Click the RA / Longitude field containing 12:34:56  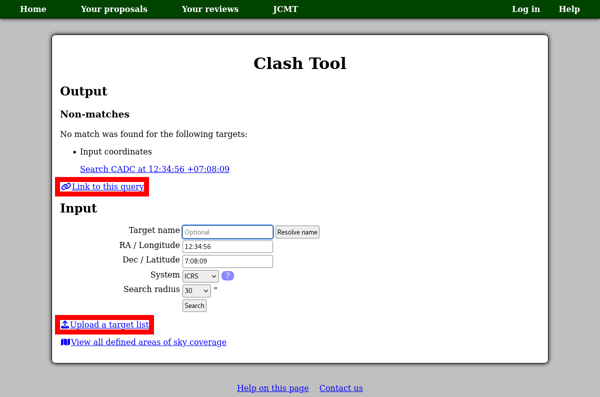click(x=228, y=247)
